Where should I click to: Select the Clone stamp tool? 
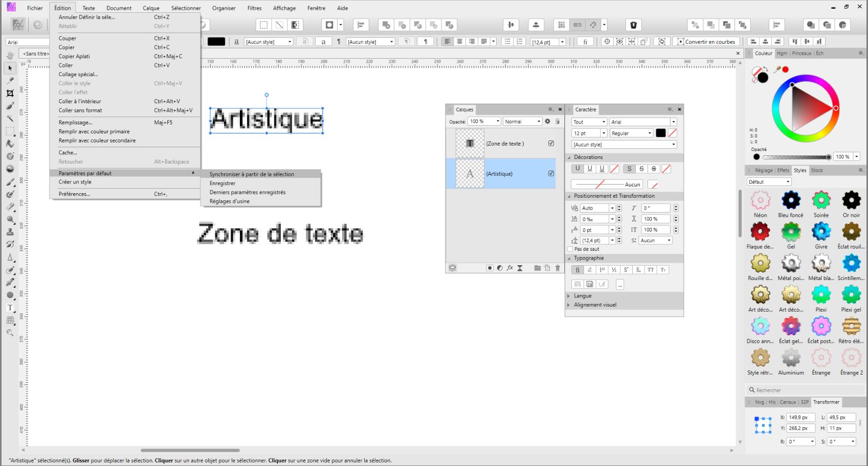(x=10, y=232)
